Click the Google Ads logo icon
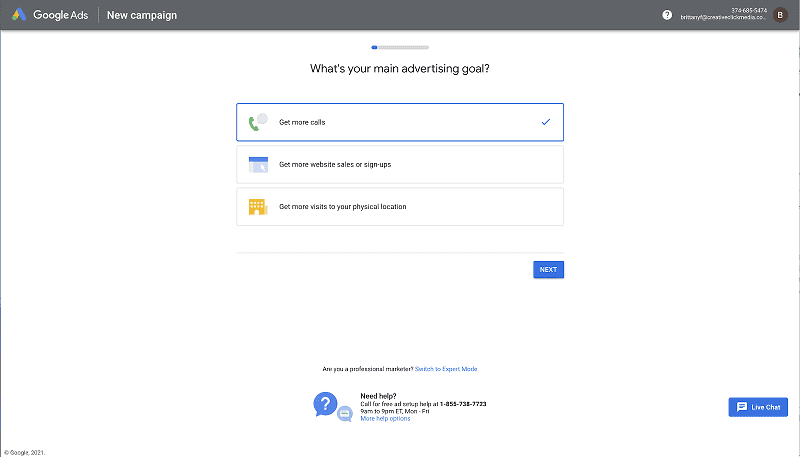The width and height of the screenshot is (800, 457). [19, 15]
